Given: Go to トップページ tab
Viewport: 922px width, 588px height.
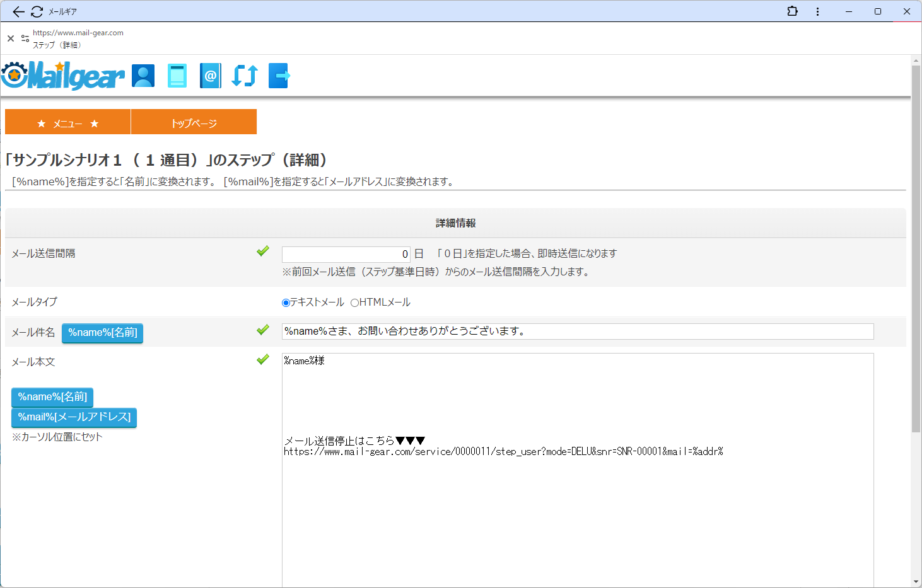Looking at the screenshot, I should click(194, 122).
